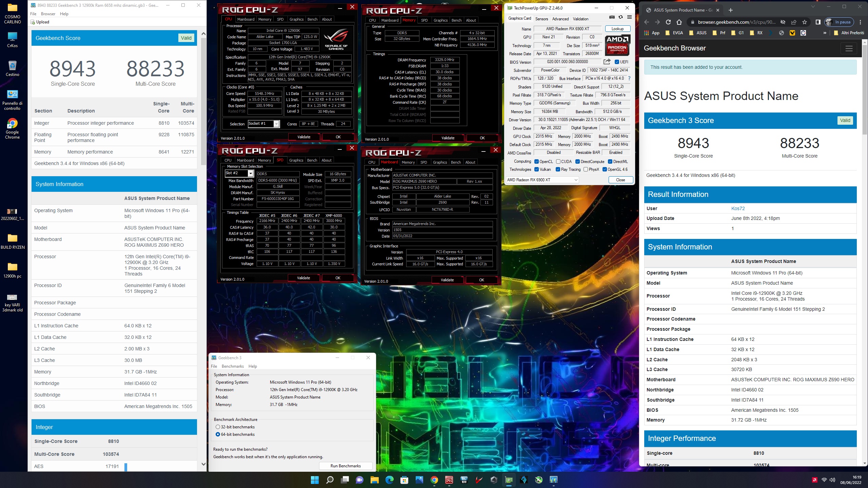Click the Run Benchmarks button

click(x=346, y=466)
